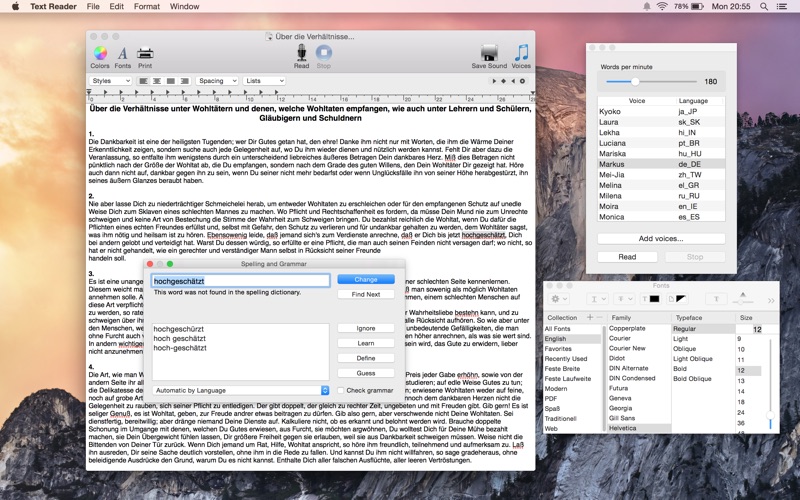Select the Markus de_DE voice
Screen dimensions: 800x500
tap(661, 164)
